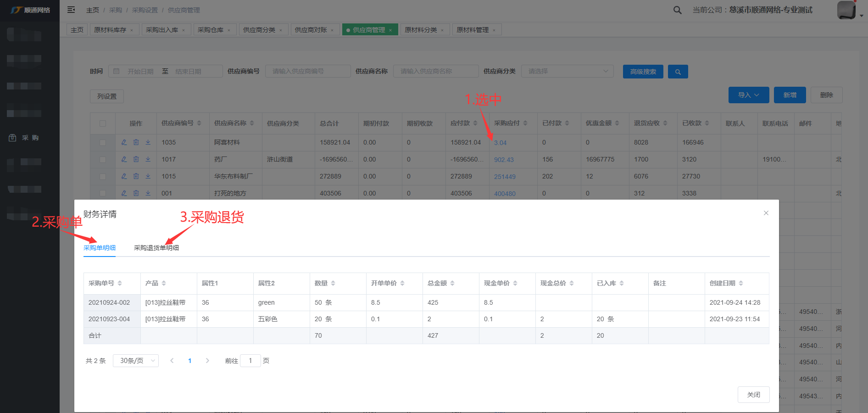Check the select-all checkbox in table header
This screenshot has height=413, width=868.
coord(103,123)
